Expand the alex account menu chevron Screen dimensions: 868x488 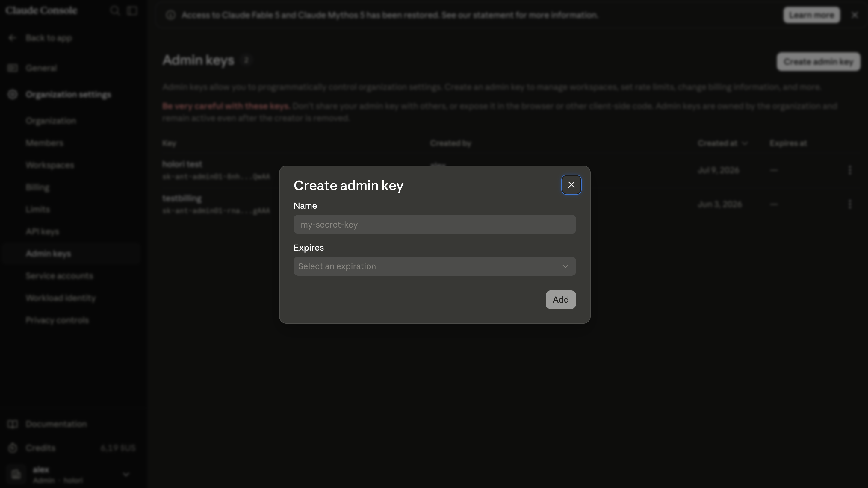[x=126, y=475]
